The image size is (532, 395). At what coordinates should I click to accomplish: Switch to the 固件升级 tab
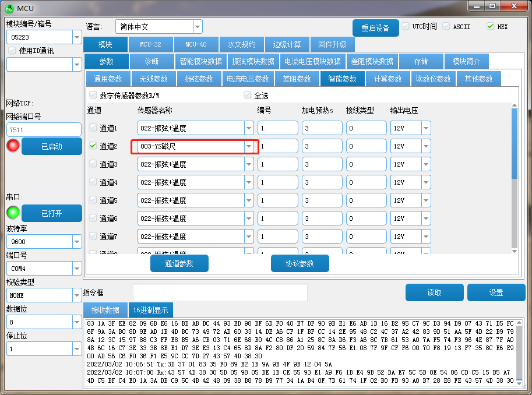pos(332,44)
